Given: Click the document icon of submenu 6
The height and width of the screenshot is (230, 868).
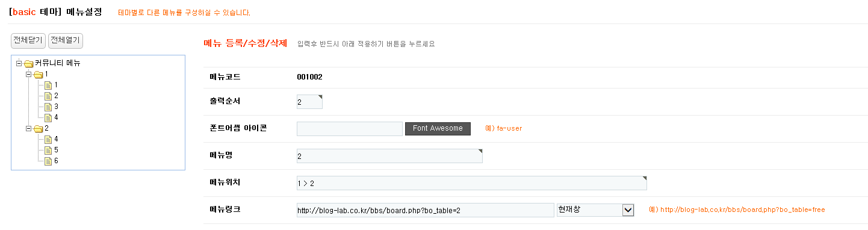Looking at the screenshot, I should tap(48, 161).
